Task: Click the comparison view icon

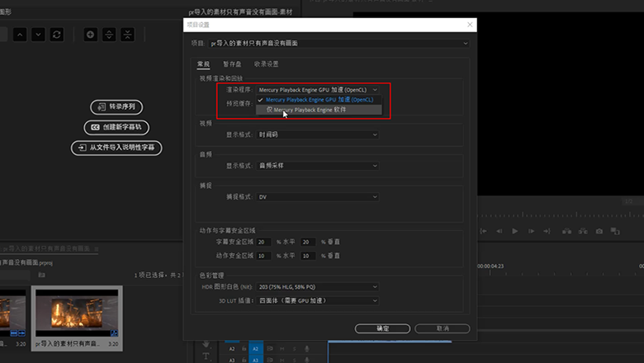Action: click(615, 231)
